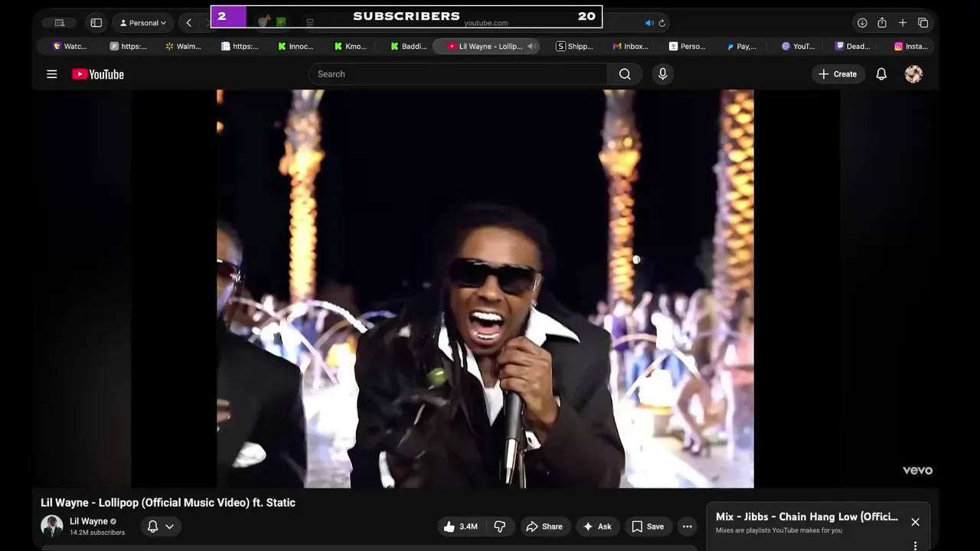The height and width of the screenshot is (551, 980).
Task: Switch to the Watc... tab
Action: (x=70, y=47)
